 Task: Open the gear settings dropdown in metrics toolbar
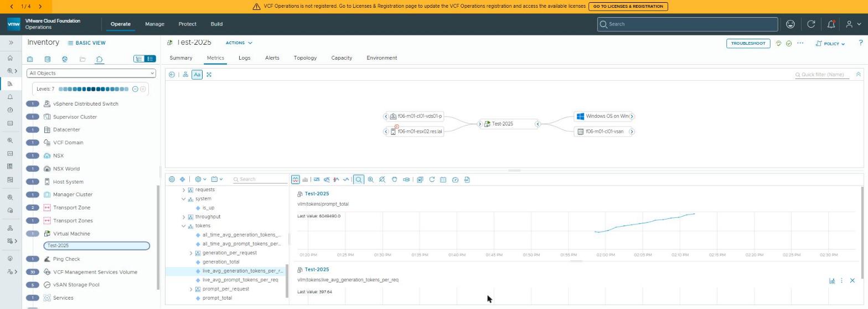(200, 180)
